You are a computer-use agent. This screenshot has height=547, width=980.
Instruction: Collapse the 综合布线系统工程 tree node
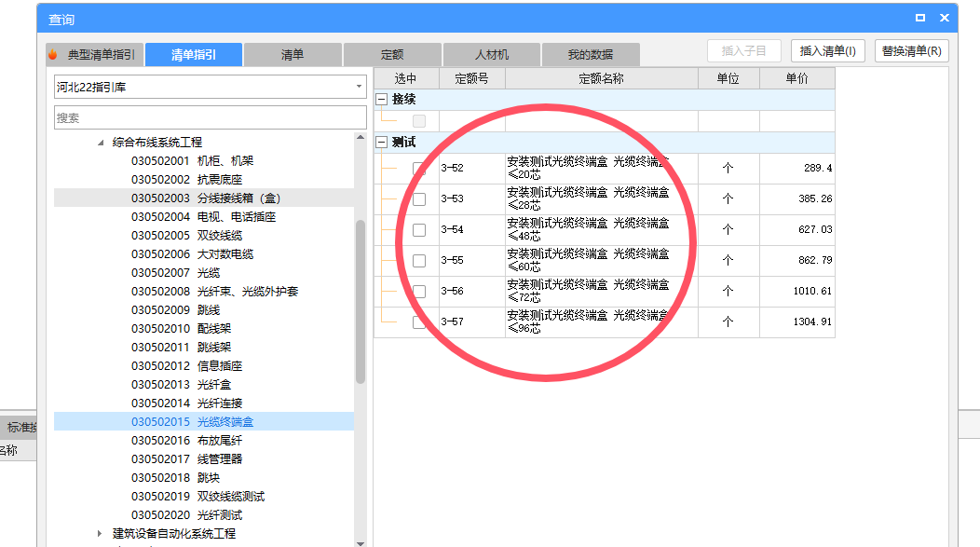[101, 143]
